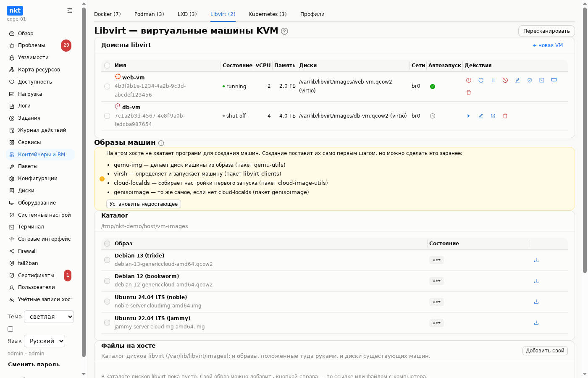The height and width of the screenshot is (378, 588).
Task: Download the Ubuntu 24.04 LTS (noble) image
Action: pos(536,302)
